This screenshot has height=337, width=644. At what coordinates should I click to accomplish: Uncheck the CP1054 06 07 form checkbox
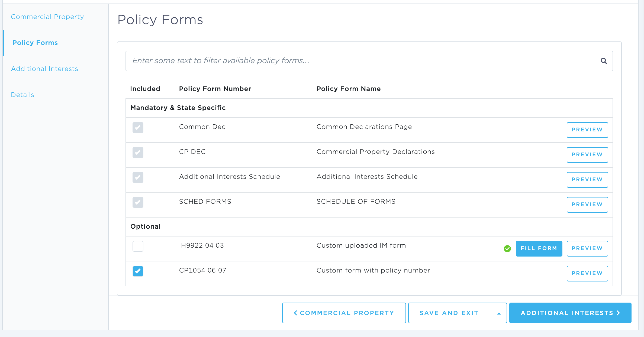point(138,271)
